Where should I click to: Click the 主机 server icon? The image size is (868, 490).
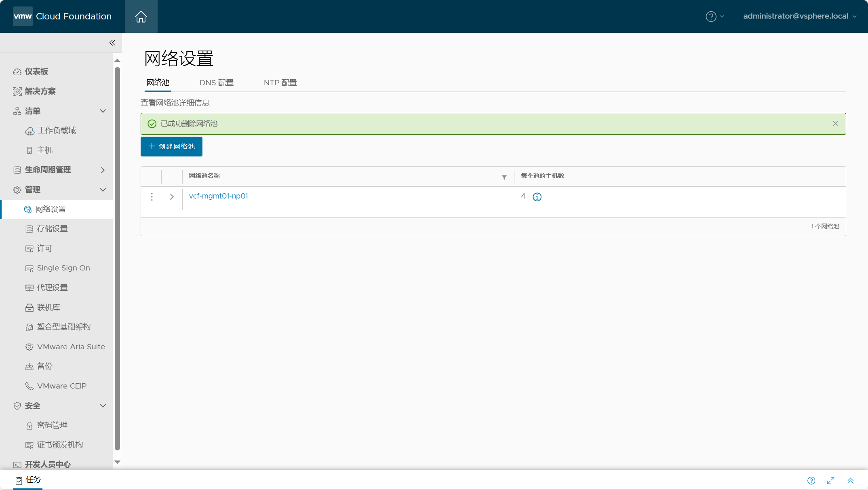pos(29,151)
